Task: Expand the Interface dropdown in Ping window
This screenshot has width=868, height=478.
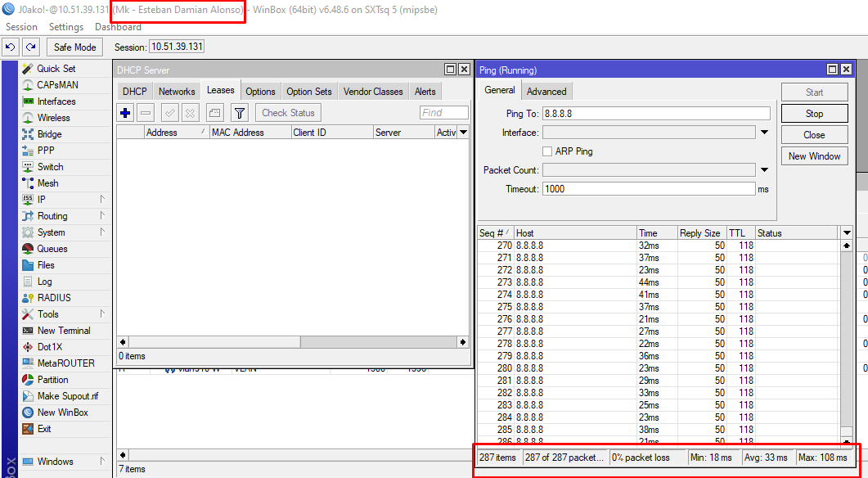Action: (764, 133)
